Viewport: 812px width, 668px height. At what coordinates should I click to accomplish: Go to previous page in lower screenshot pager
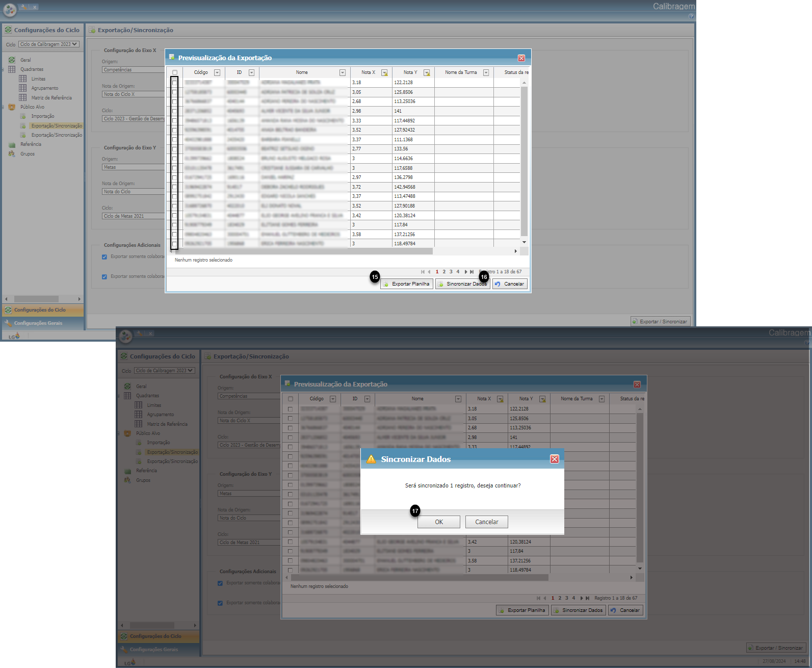pyautogui.click(x=545, y=598)
